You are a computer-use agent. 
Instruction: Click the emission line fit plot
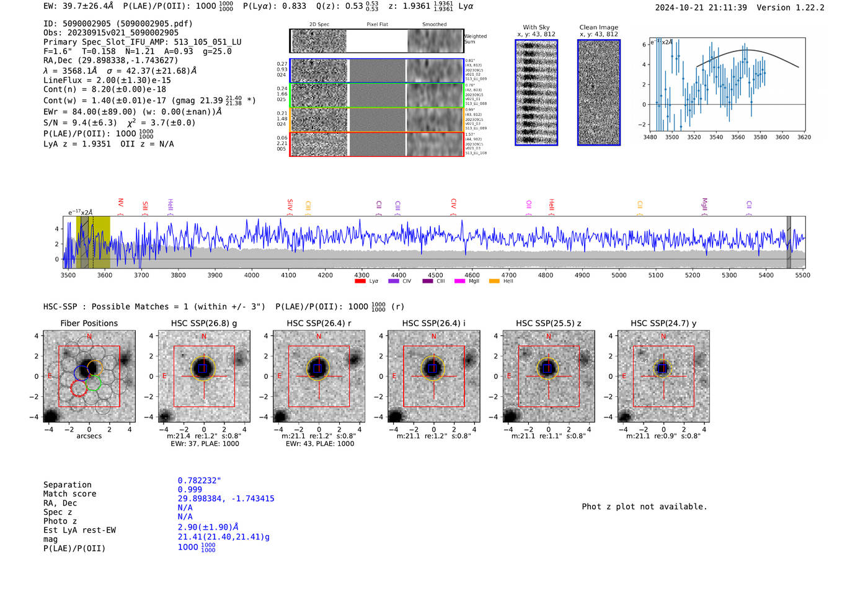click(x=727, y=85)
